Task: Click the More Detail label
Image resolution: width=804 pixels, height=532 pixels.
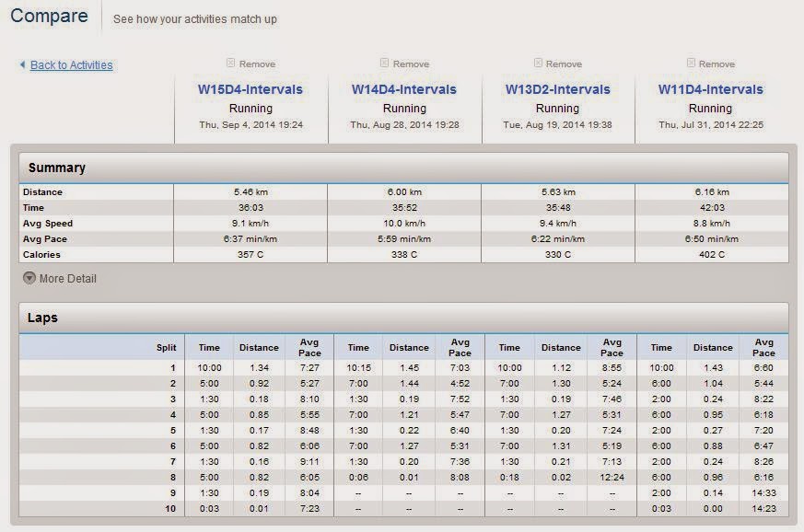Action: pyautogui.click(x=67, y=278)
